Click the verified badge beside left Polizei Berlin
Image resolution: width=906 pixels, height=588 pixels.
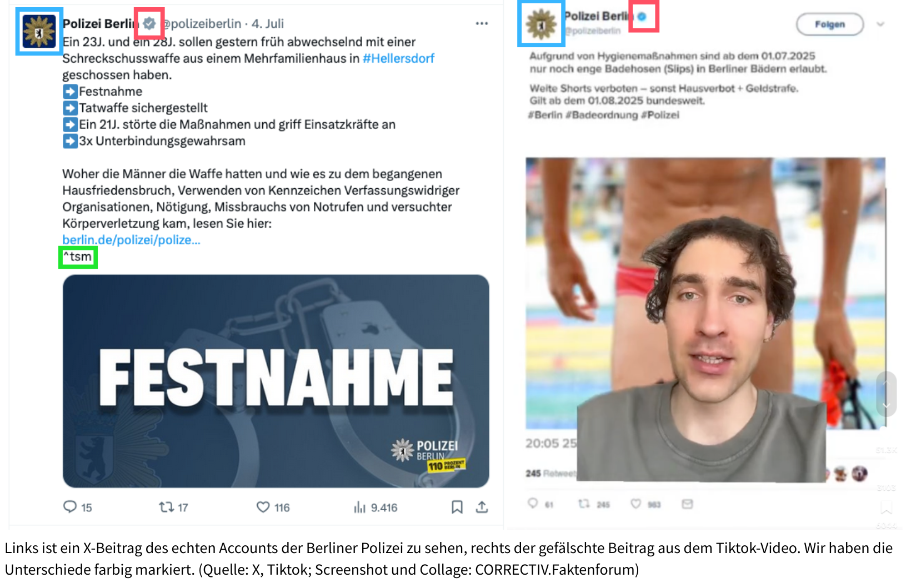coord(149,23)
